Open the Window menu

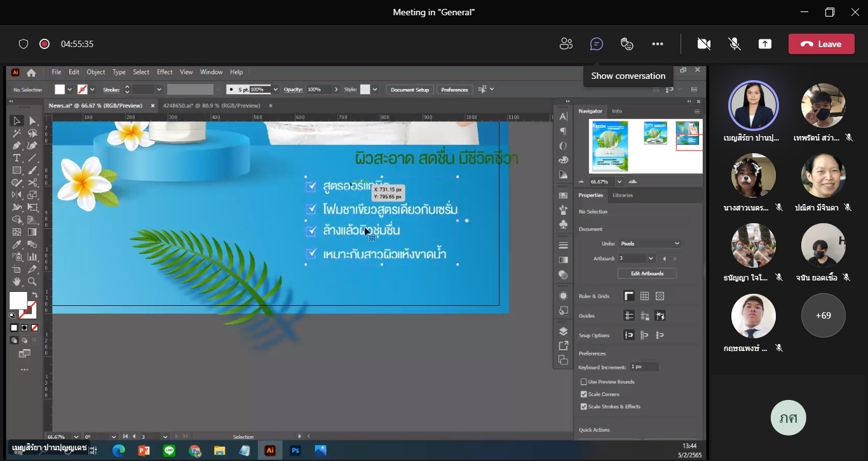(x=212, y=72)
